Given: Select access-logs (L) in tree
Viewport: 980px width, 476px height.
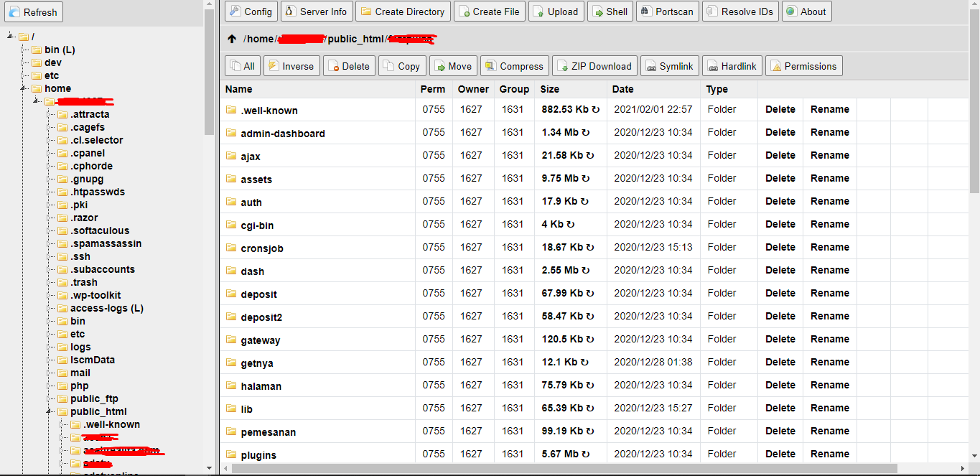Looking at the screenshot, I should pyautogui.click(x=107, y=308).
